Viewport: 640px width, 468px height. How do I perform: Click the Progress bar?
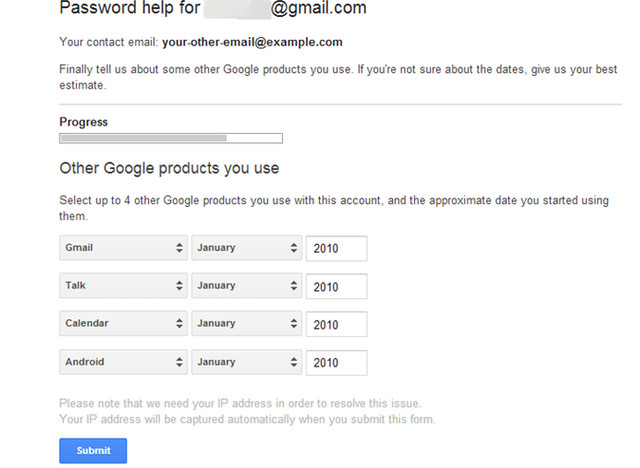pos(171,138)
